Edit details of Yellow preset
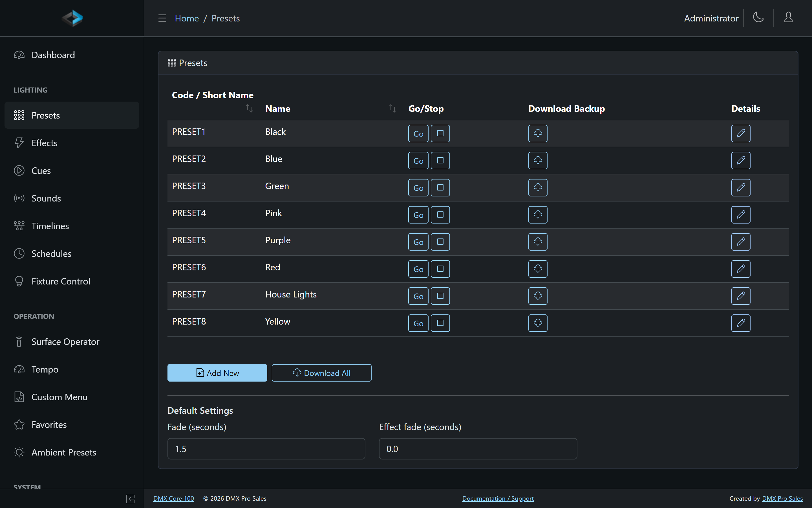This screenshot has height=508, width=812. pos(741,323)
